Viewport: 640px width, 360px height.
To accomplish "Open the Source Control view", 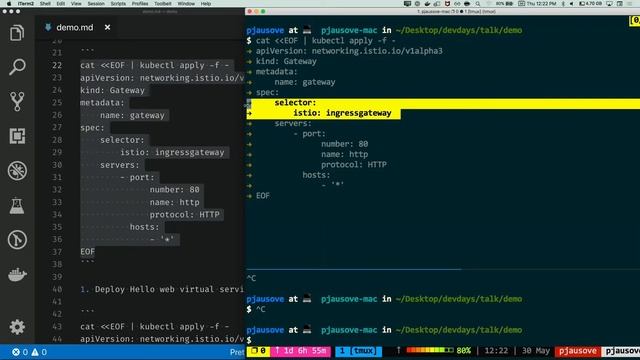I will (x=17, y=101).
